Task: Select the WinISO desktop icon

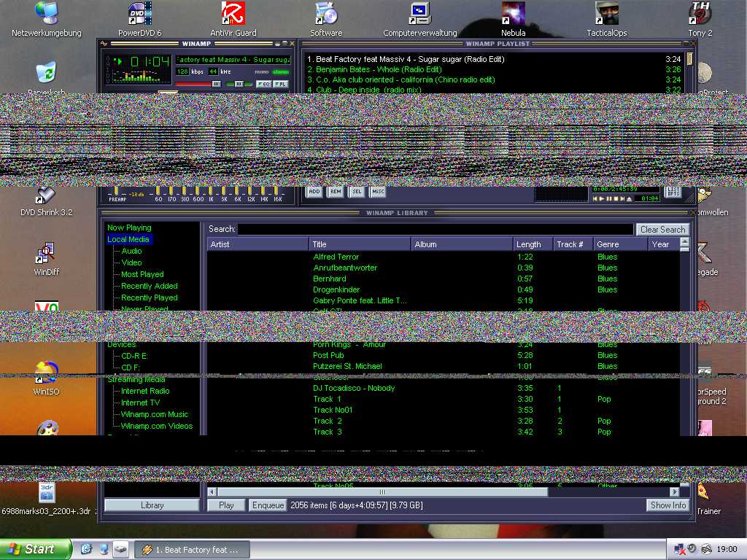Action: [x=46, y=378]
